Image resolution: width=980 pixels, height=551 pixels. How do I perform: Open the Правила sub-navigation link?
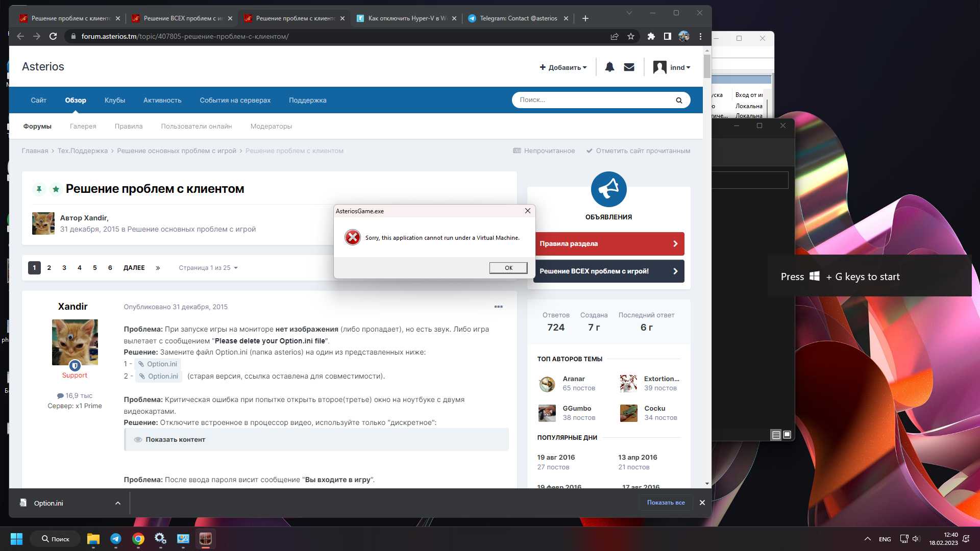coord(129,126)
